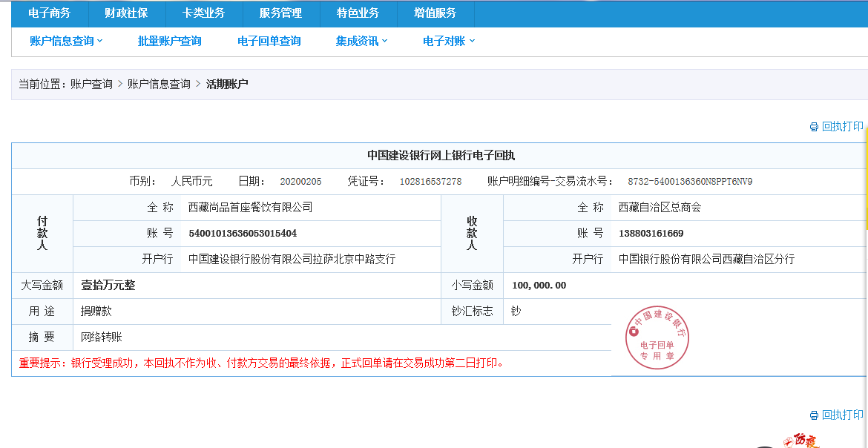Open the 财政社保 top menu

[x=126, y=13]
